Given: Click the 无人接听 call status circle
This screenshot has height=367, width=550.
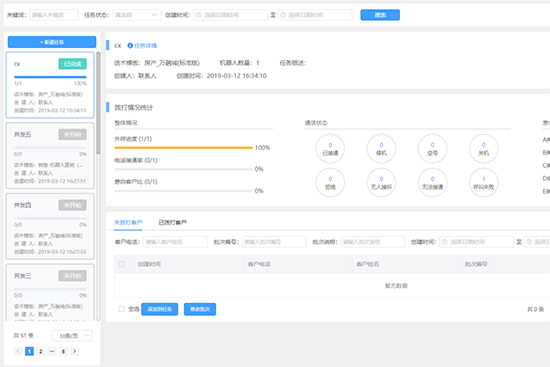Looking at the screenshot, I should [381, 182].
